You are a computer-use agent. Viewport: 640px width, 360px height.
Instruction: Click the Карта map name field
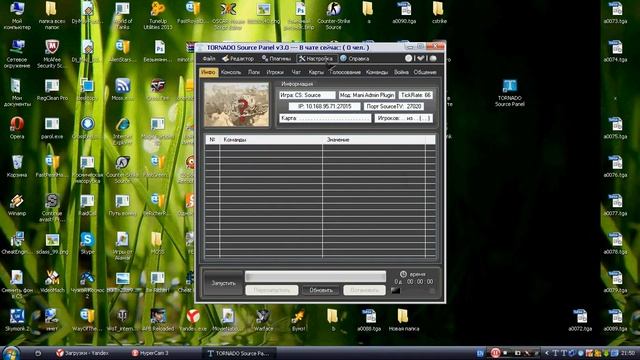tap(325, 118)
